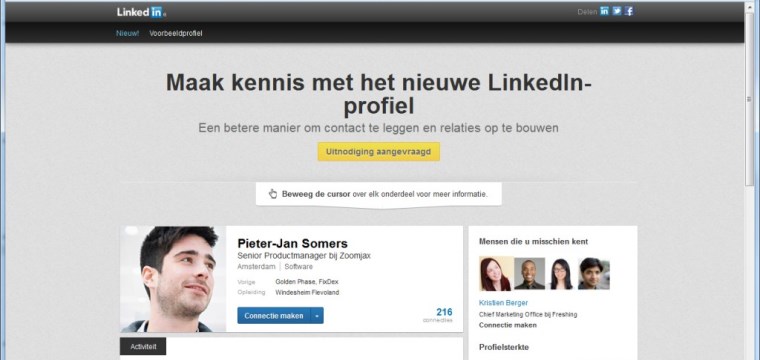Share via the Facebook icon
The width and height of the screenshot is (760, 360).
tap(629, 11)
